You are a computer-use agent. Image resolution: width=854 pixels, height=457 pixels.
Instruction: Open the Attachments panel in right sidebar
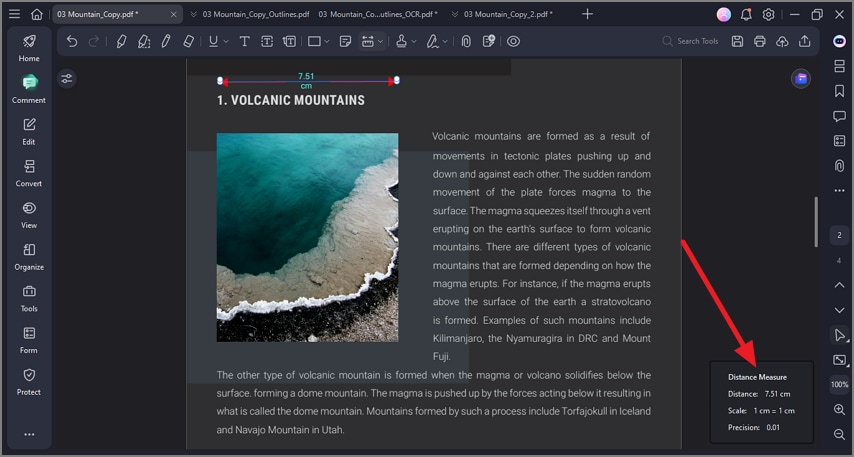pyautogui.click(x=839, y=166)
